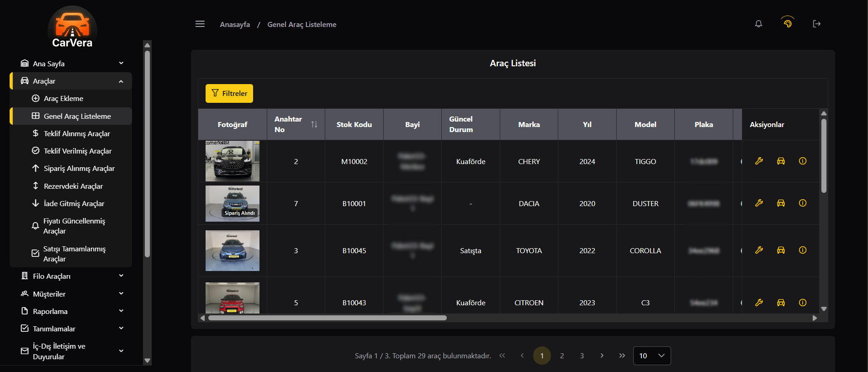Viewport: 868px width, 372px height.
Task: Open the CITROEN C3 vehicle photo
Action: [233, 298]
